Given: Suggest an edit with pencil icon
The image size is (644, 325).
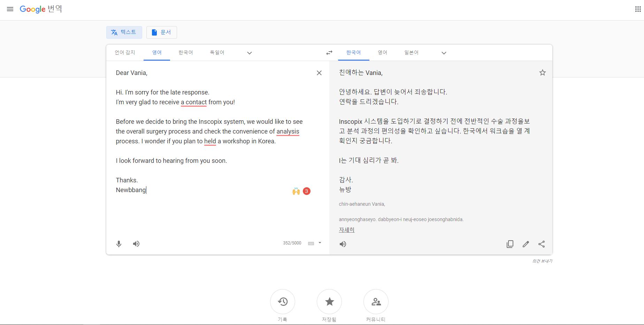Looking at the screenshot, I should (x=526, y=244).
